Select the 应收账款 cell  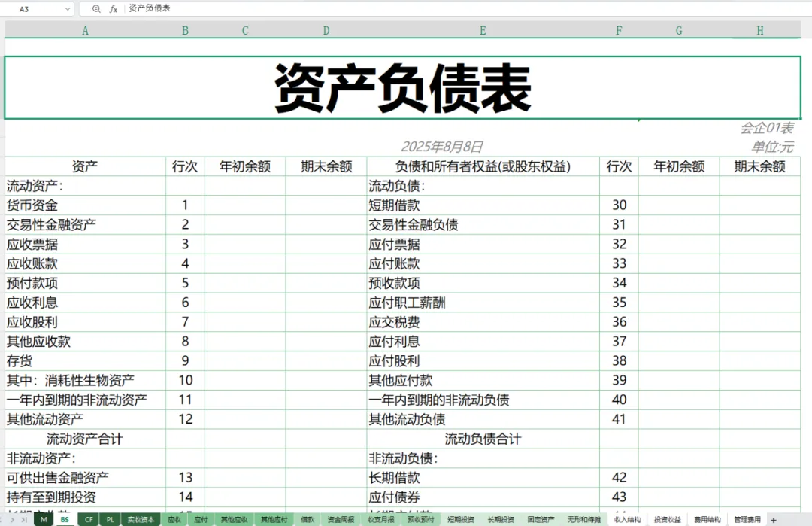pos(86,264)
